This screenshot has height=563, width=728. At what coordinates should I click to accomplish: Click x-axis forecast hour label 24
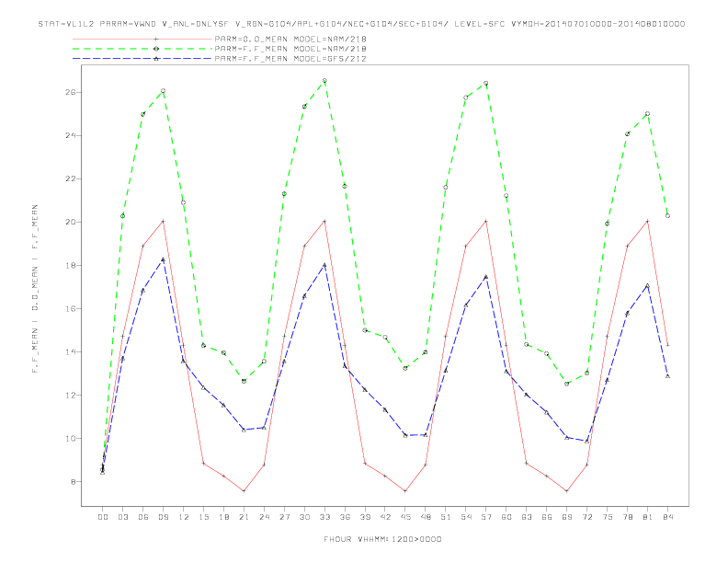pos(264,517)
